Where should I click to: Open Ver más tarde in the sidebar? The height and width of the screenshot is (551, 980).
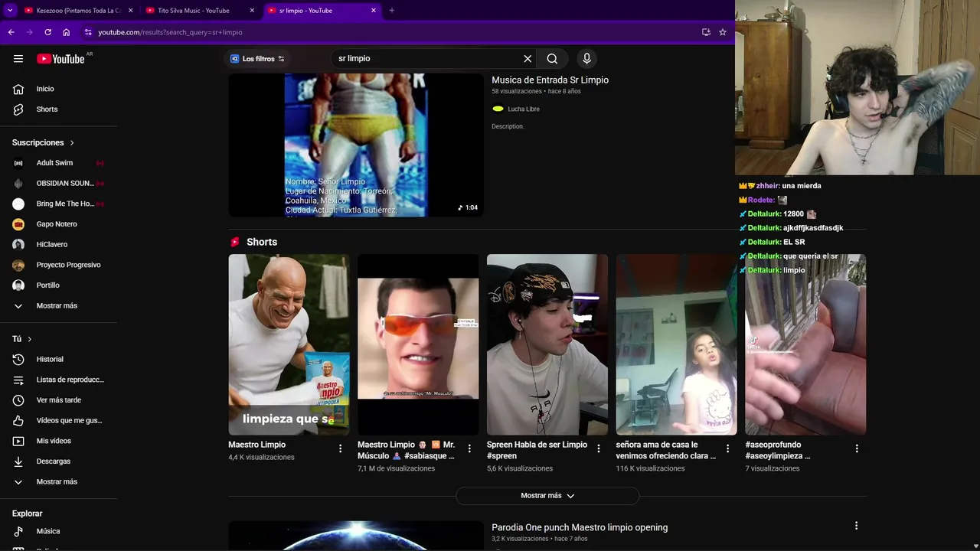tap(58, 400)
